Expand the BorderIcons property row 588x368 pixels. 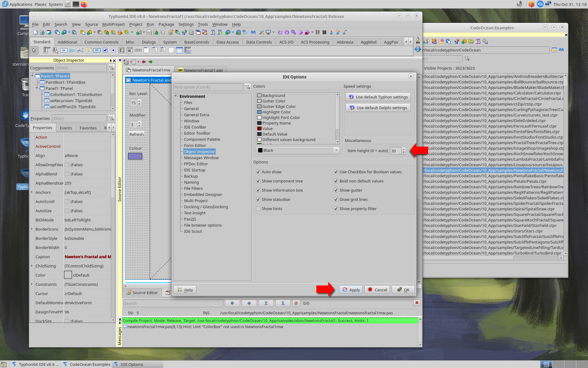click(32, 229)
